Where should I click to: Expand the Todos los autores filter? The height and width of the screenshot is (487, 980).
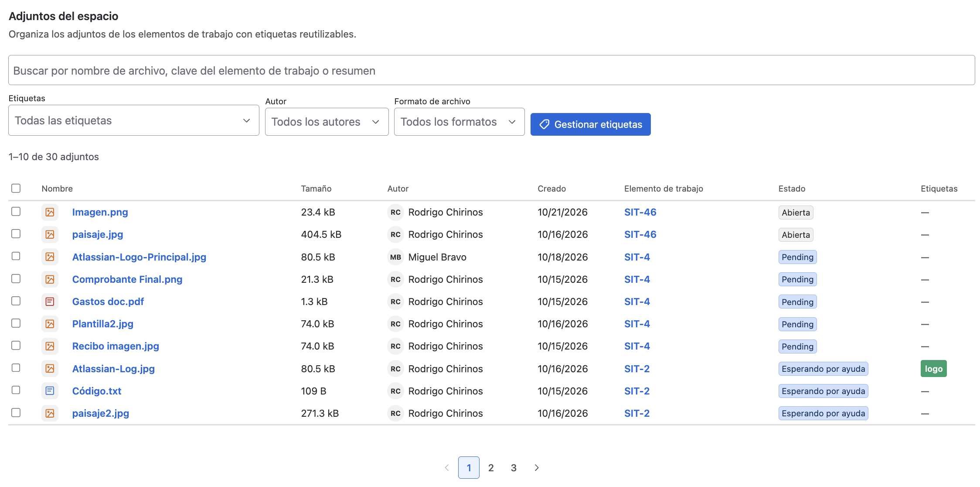(x=327, y=122)
